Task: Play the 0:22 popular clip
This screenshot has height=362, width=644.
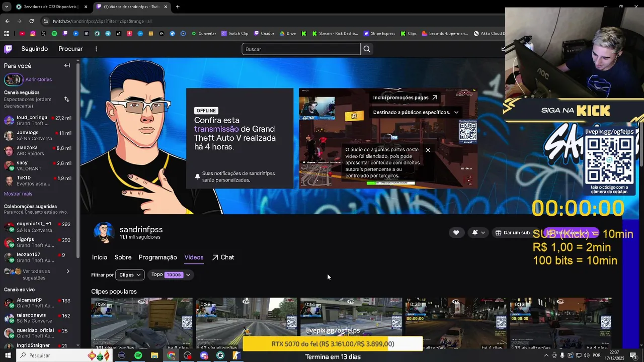Action: point(141,323)
